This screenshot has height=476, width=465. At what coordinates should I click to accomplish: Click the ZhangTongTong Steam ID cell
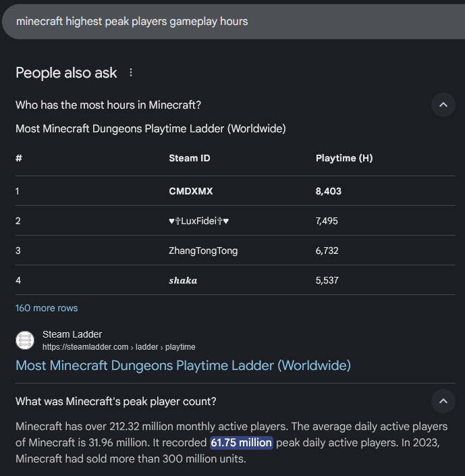pos(203,250)
